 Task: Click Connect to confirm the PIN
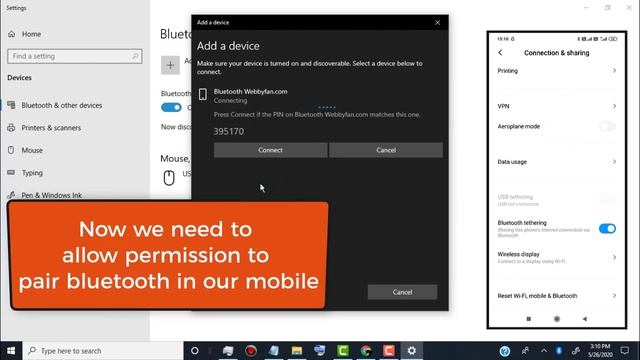click(270, 150)
